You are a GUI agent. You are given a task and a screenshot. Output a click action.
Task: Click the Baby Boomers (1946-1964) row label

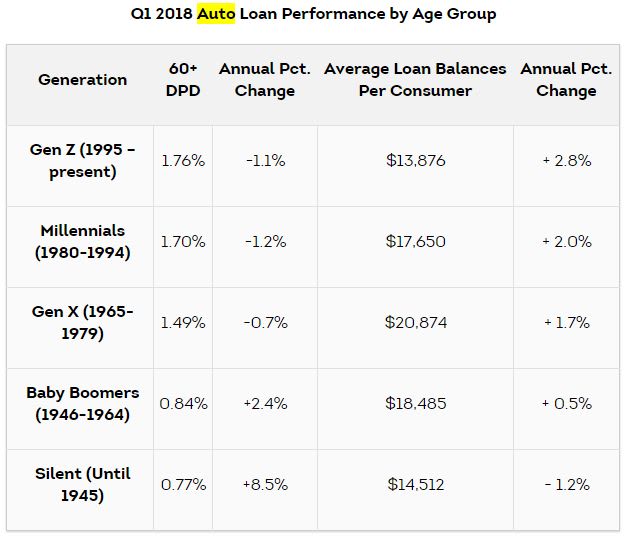(x=83, y=403)
